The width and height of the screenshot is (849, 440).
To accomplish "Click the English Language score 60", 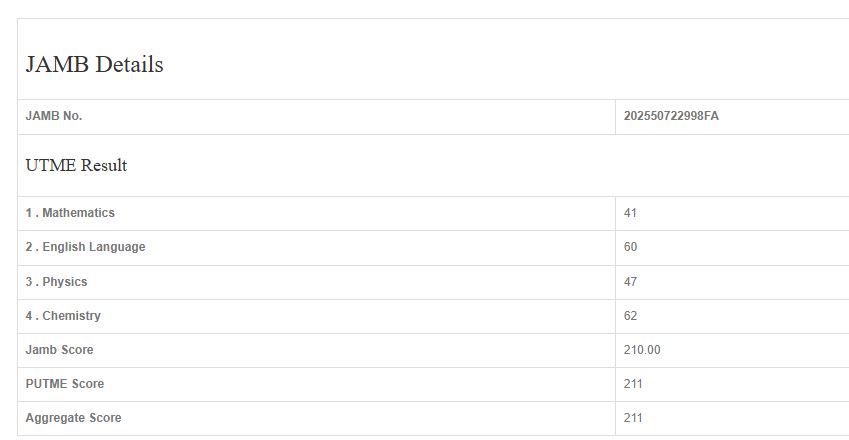I will 630,247.
